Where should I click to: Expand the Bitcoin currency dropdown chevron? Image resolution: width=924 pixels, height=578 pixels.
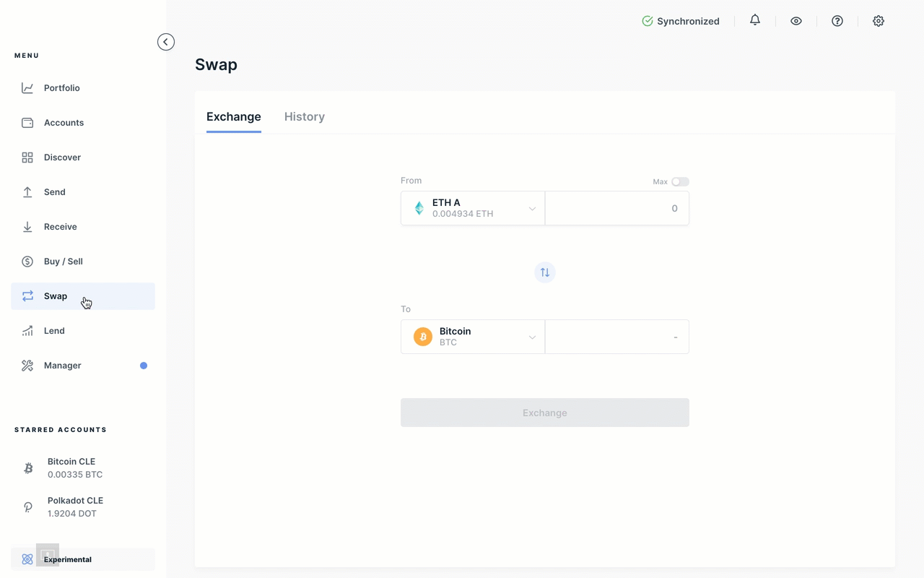[x=532, y=337]
